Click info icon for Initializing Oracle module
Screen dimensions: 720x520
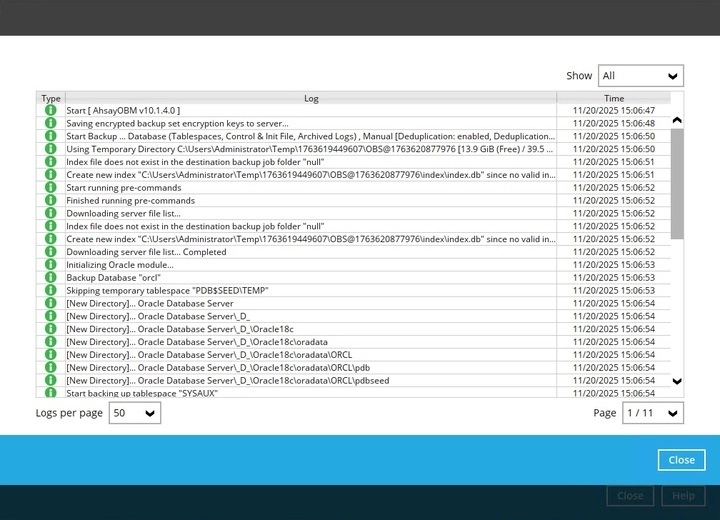(x=51, y=265)
